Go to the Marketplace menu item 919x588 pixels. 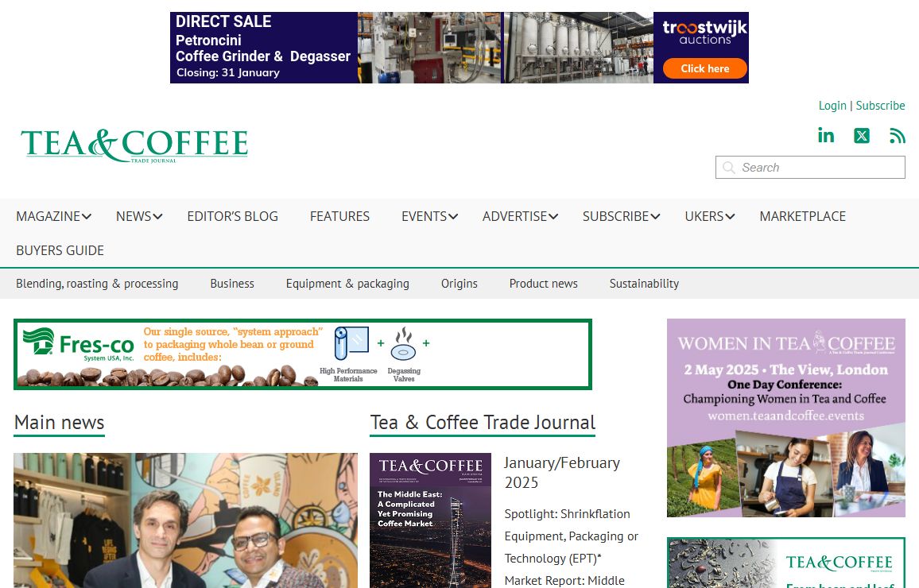pyautogui.click(x=802, y=216)
